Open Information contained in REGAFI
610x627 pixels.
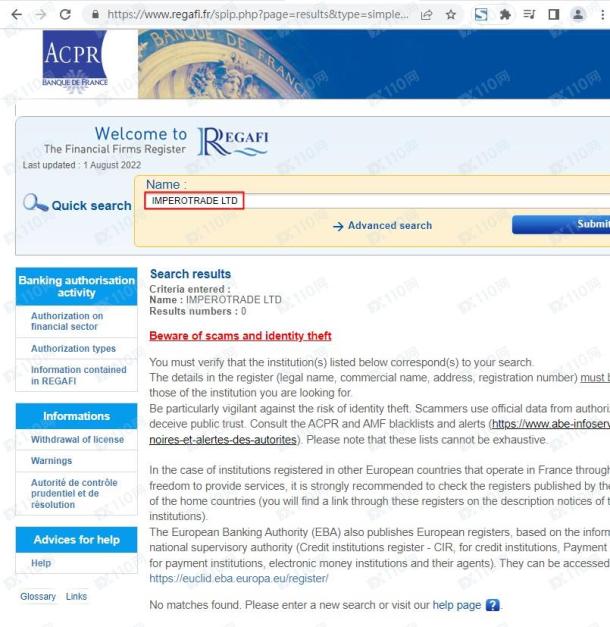(x=78, y=375)
